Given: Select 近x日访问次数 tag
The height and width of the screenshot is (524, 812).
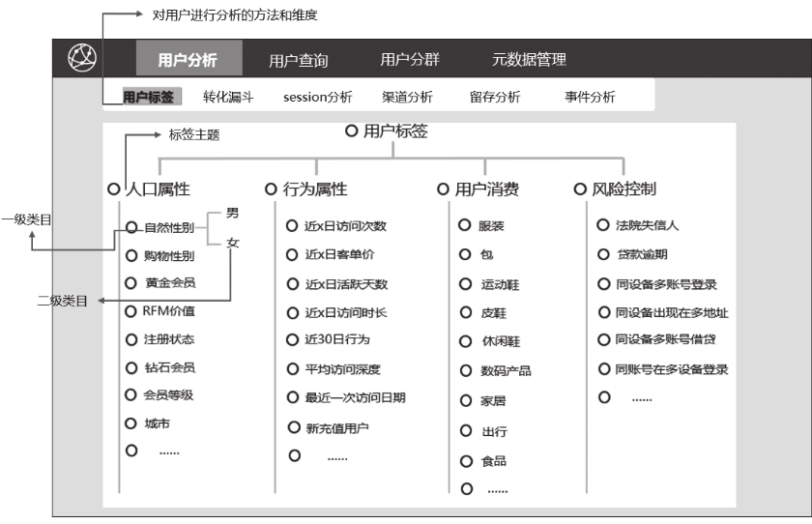Looking at the screenshot, I should pos(336,226).
